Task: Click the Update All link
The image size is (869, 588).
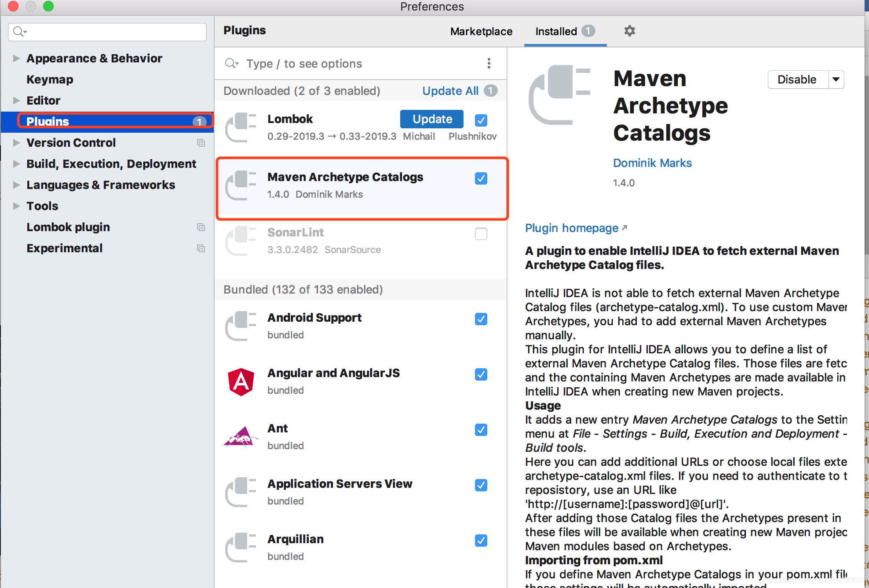Action: tap(450, 91)
